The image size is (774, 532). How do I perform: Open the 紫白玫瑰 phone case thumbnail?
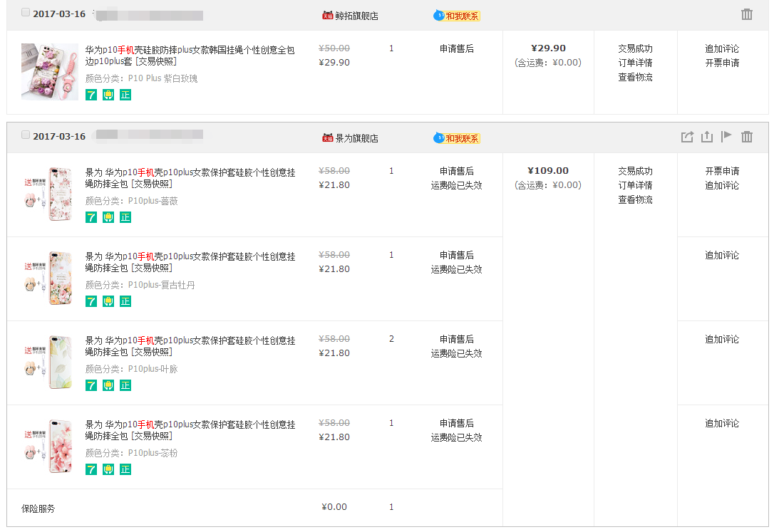[x=50, y=72]
